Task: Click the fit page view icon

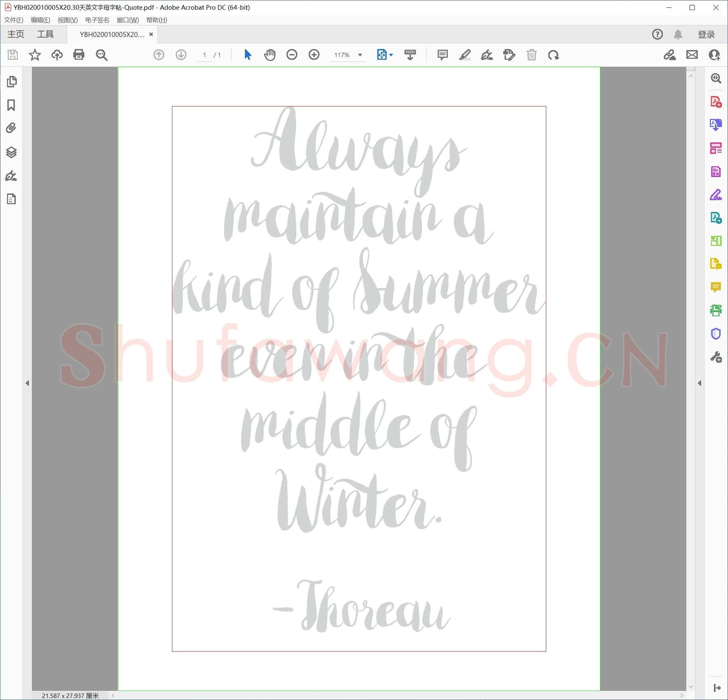Action: point(381,55)
